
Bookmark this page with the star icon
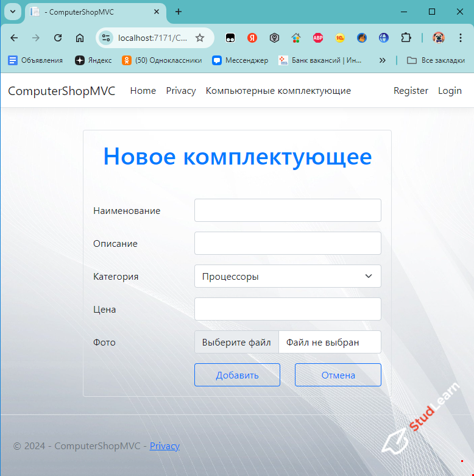point(200,38)
